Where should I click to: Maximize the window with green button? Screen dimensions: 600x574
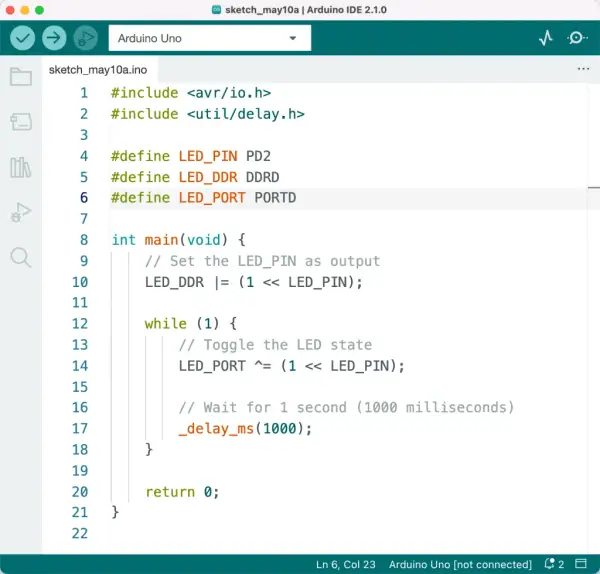(x=39, y=10)
